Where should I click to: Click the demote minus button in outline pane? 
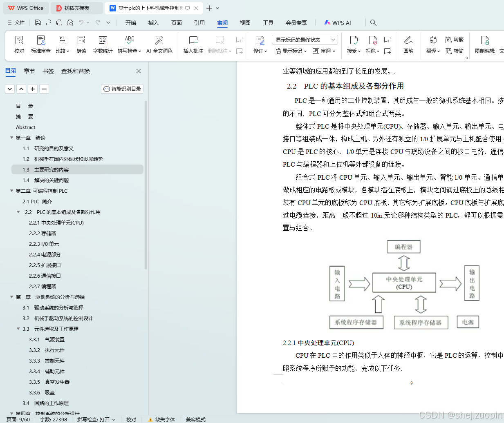point(44,89)
